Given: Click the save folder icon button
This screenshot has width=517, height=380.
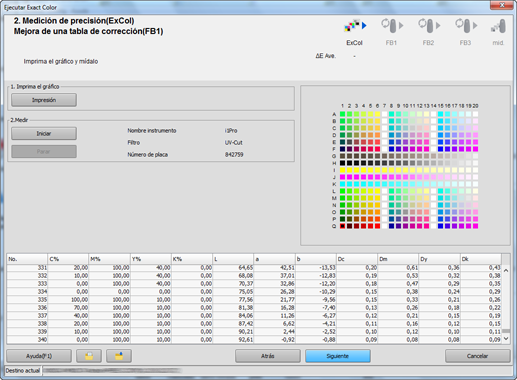Looking at the screenshot, I should (119, 356).
